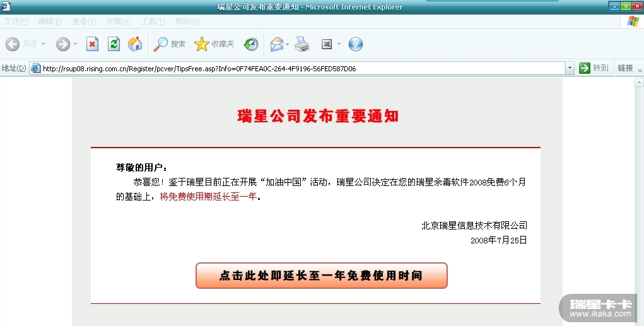Open the 收藏(A) menu

tap(119, 21)
